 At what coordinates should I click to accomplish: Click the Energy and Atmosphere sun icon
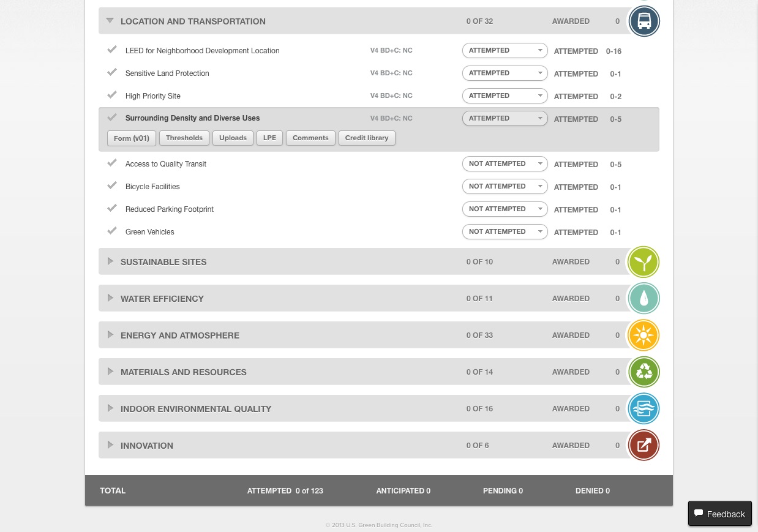click(644, 335)
